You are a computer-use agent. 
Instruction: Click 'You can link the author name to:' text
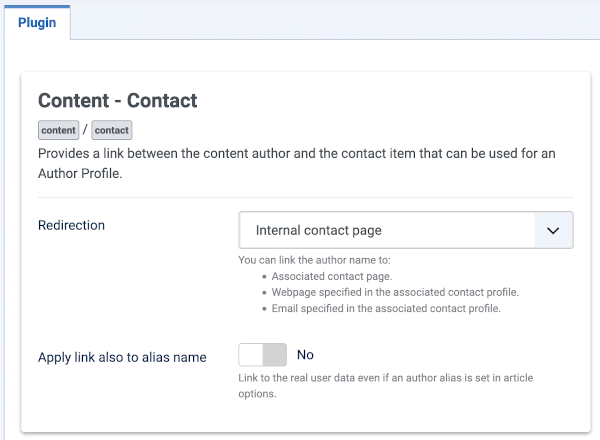(x=315, y=260)
